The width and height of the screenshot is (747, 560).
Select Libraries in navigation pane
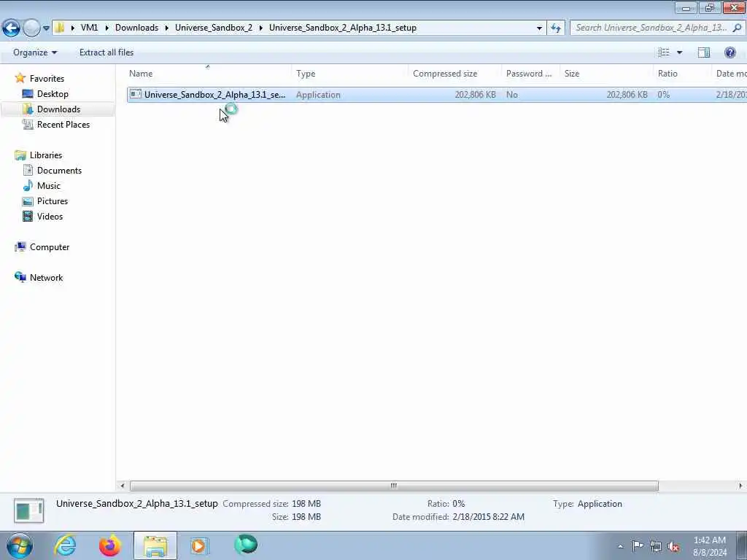tap(46, 155)
